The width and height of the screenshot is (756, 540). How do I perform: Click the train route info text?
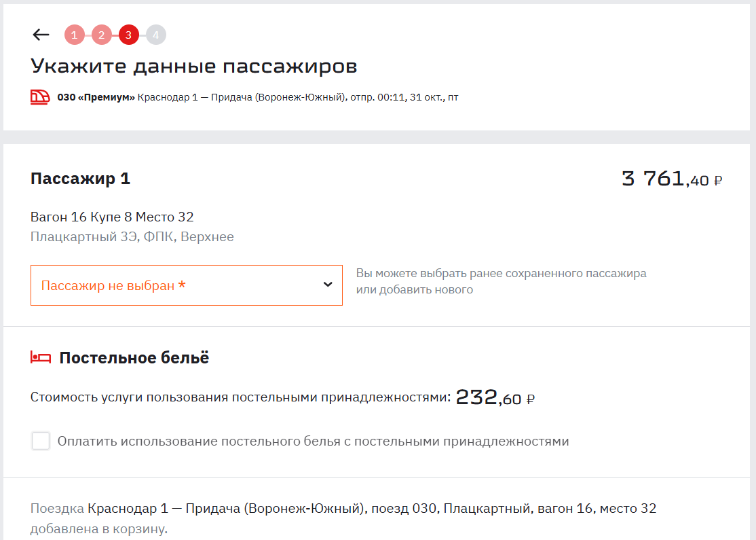tap(258, 97)
